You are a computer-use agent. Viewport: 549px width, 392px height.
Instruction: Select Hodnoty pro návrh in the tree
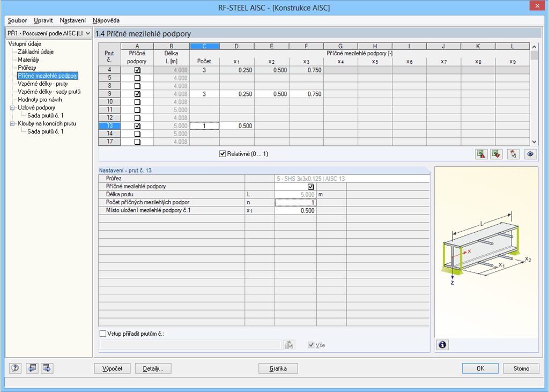pyautogui.click(x=40, y=100)
